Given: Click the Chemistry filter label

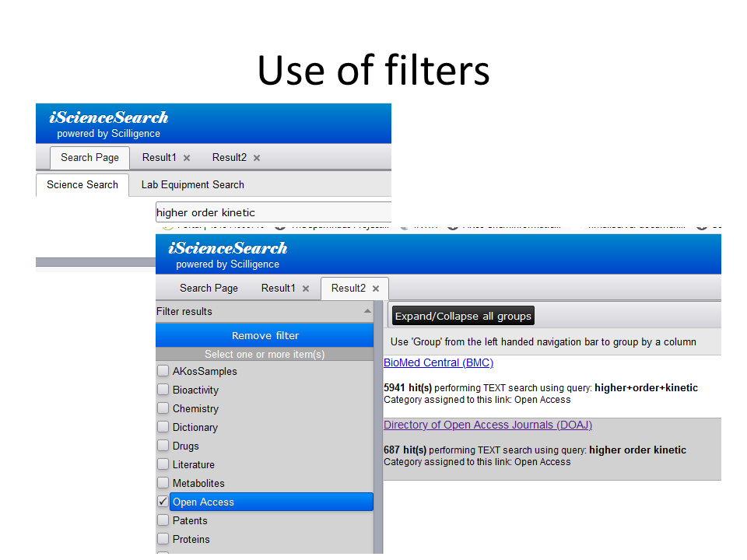Looking at the screenshot, I should coord(195,408).
